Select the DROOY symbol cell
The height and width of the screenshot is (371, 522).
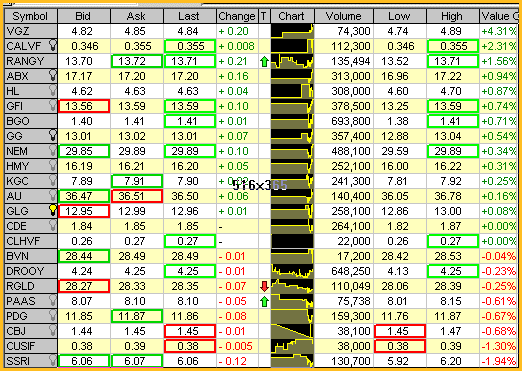tap(31, 271)
